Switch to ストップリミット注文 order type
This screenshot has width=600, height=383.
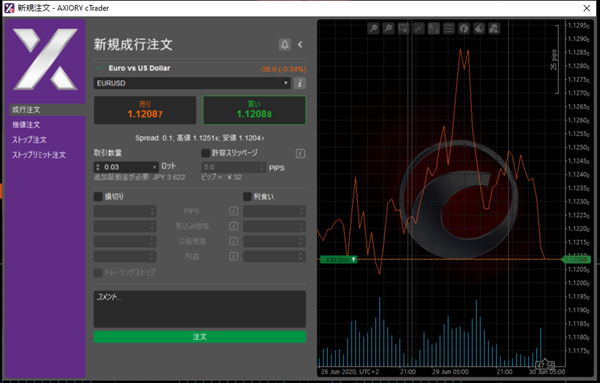pos(39,155)
